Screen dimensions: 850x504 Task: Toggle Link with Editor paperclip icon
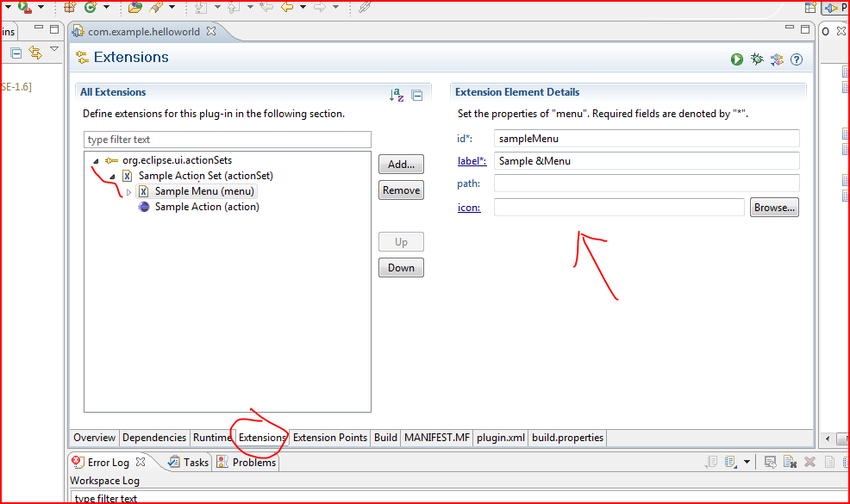point(362,8)
